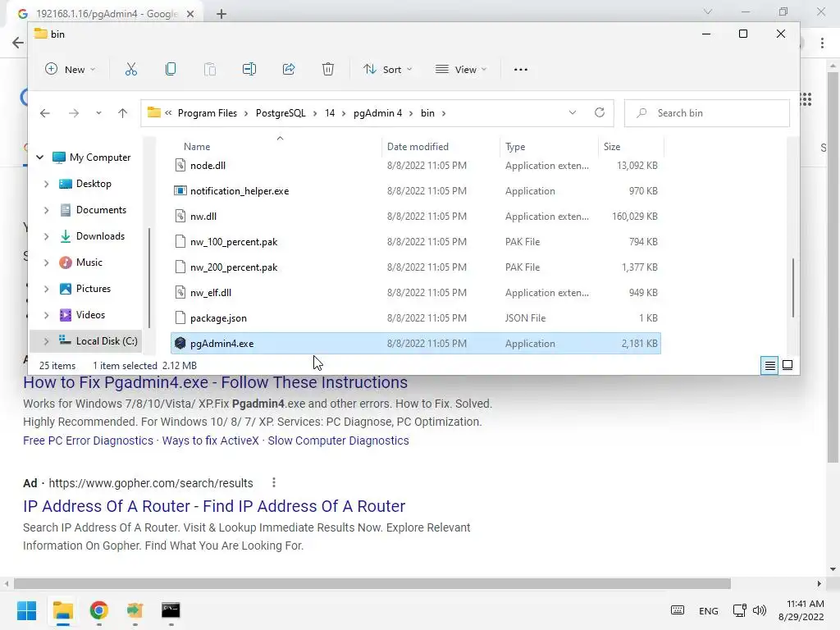The height and width of the screenshot is (630, 840).
Task: Click the Rename icon in toolbar
Action: coord(249,69)
